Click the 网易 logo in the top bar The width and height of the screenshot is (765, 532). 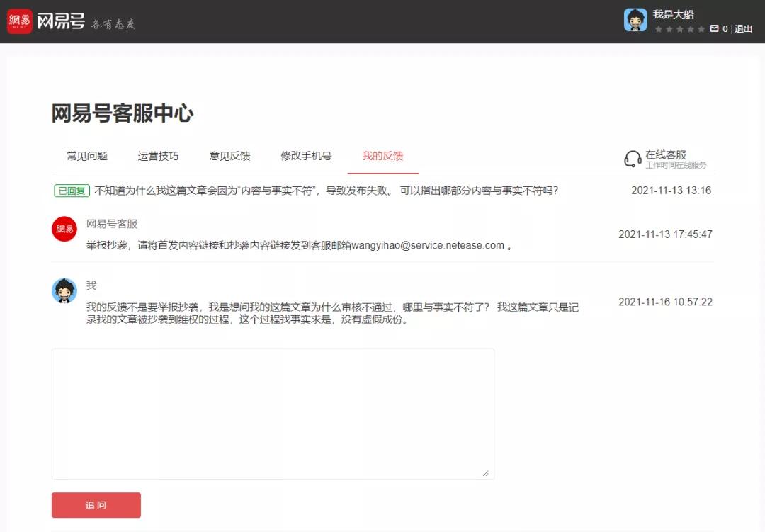[x=19, y=19]
